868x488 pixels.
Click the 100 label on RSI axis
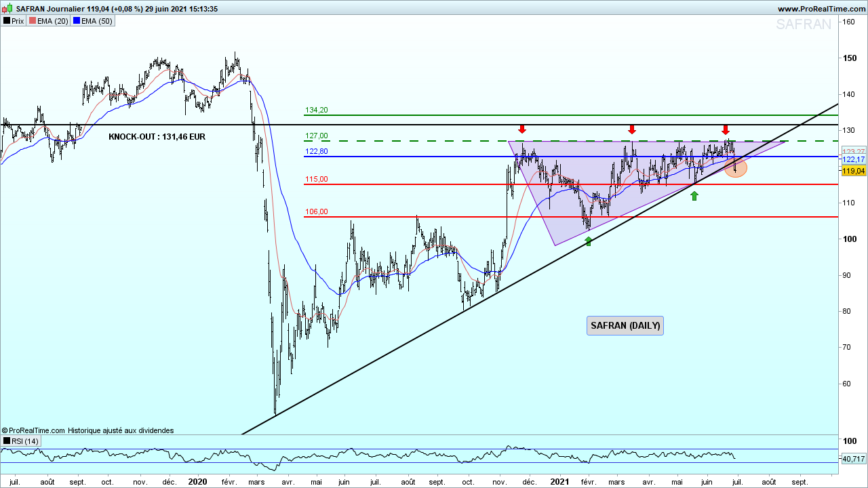[x=848, y=441]
